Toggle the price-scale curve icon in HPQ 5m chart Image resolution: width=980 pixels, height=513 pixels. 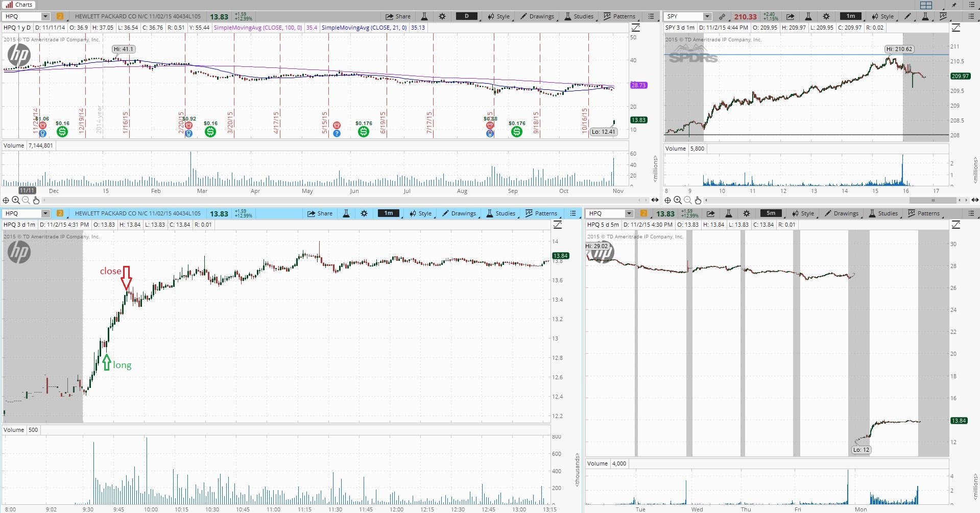[x=956, y=225]
